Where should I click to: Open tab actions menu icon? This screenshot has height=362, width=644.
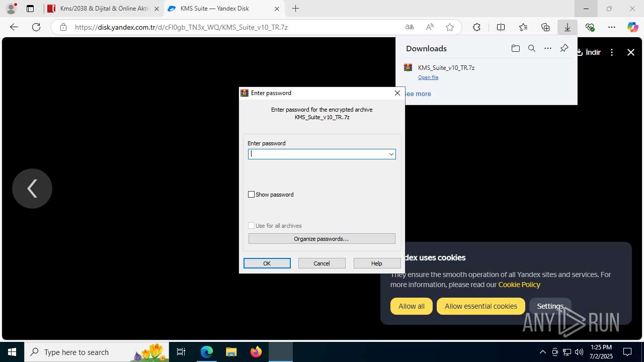30,9
